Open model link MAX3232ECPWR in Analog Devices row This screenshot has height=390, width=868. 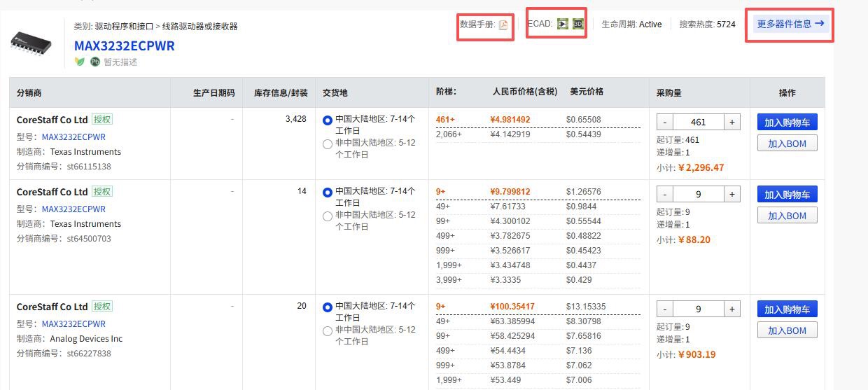(x=73, y=324)
